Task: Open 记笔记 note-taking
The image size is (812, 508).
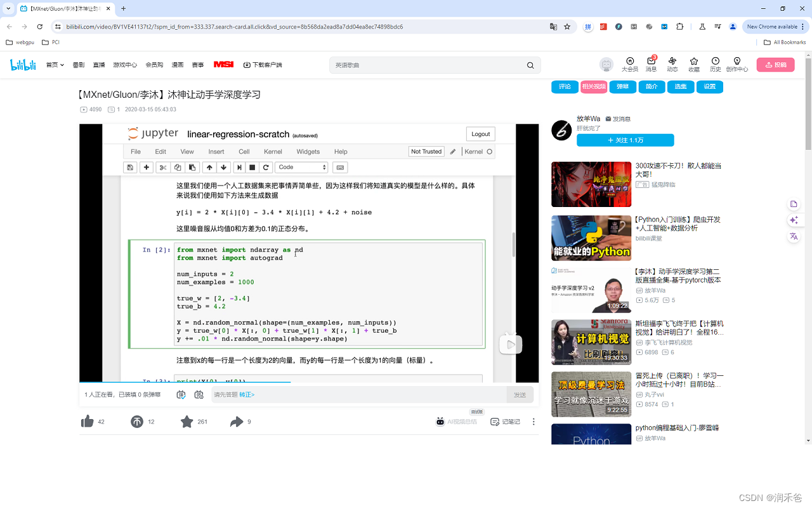Action: tap(505, 422)
